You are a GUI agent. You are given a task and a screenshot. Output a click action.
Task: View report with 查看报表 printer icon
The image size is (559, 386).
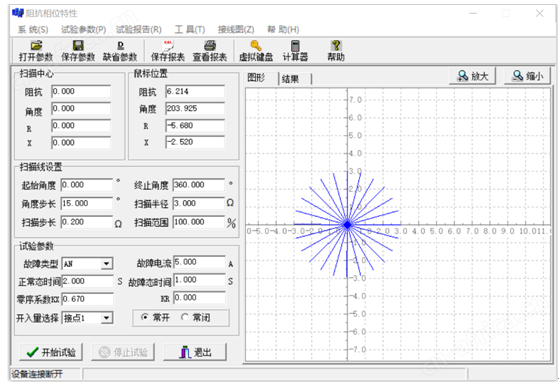[x=210, y=51]
